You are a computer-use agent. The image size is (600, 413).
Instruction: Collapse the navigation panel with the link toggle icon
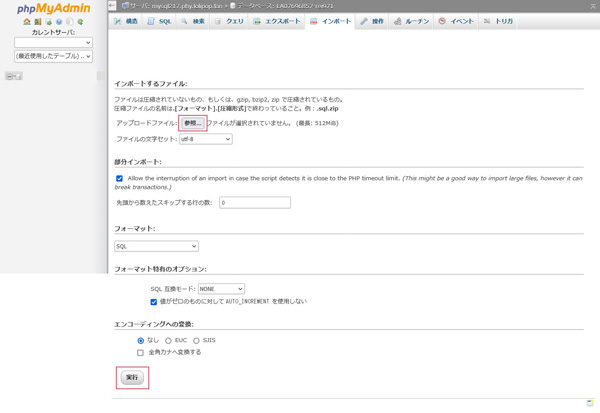click(13, 76)
